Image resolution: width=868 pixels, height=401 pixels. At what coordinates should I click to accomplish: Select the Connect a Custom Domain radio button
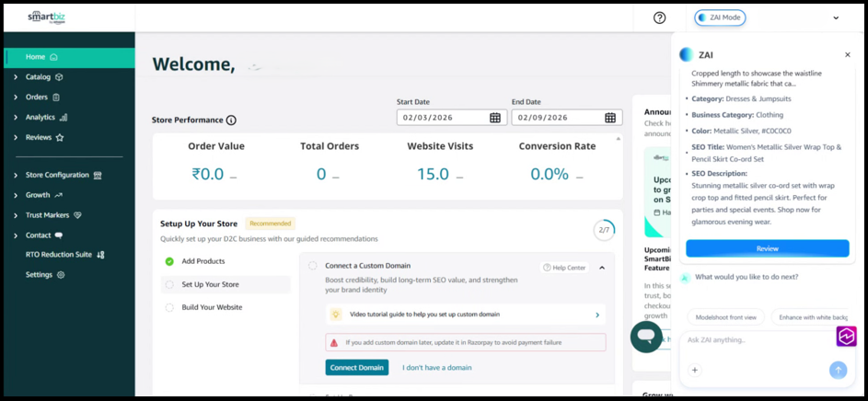point(313,266)
